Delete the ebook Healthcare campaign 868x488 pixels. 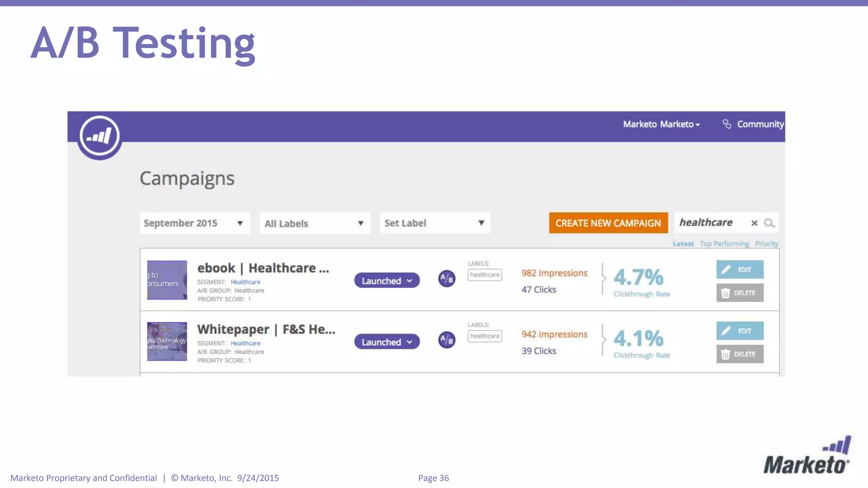click(x=740, y=293)
